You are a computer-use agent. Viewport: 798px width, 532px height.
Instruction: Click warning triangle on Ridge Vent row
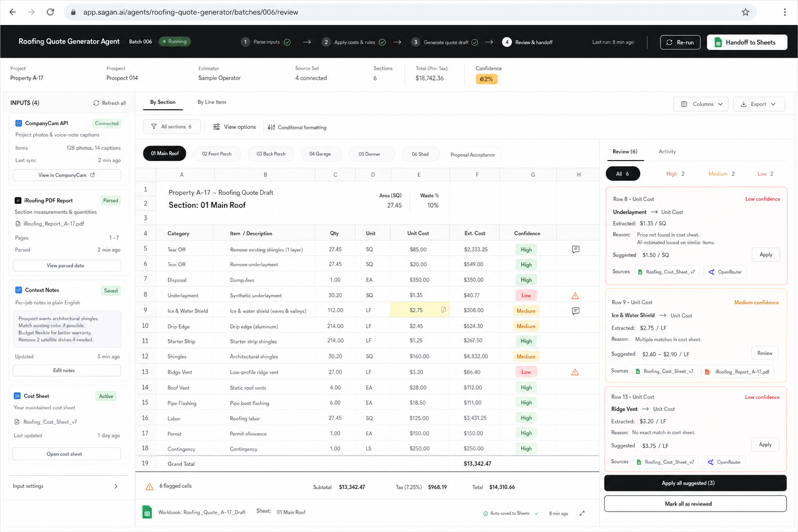point(575,372)
